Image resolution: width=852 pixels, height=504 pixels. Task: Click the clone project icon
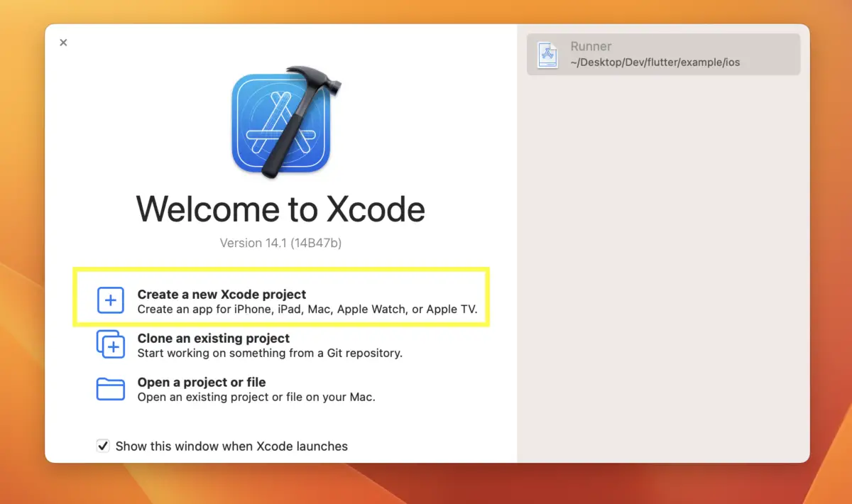[110, 344]
